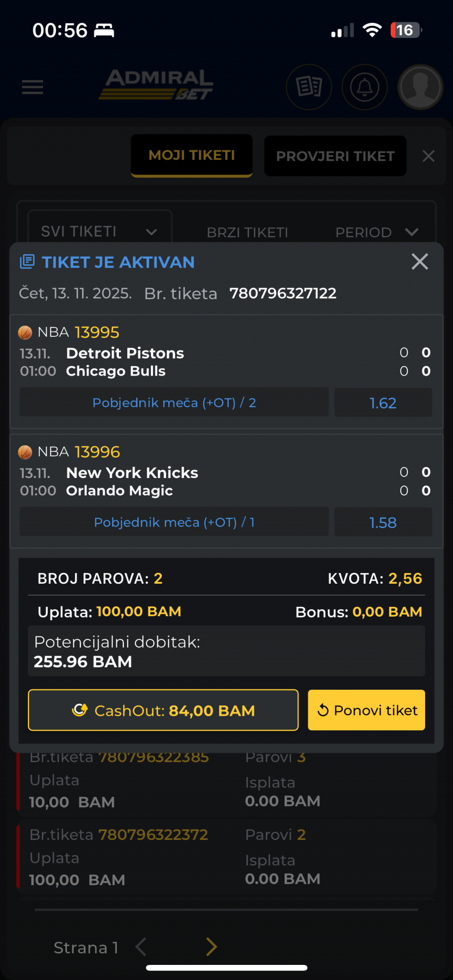
Task: Open the bet slip icon in header
Action: [309, 87]
